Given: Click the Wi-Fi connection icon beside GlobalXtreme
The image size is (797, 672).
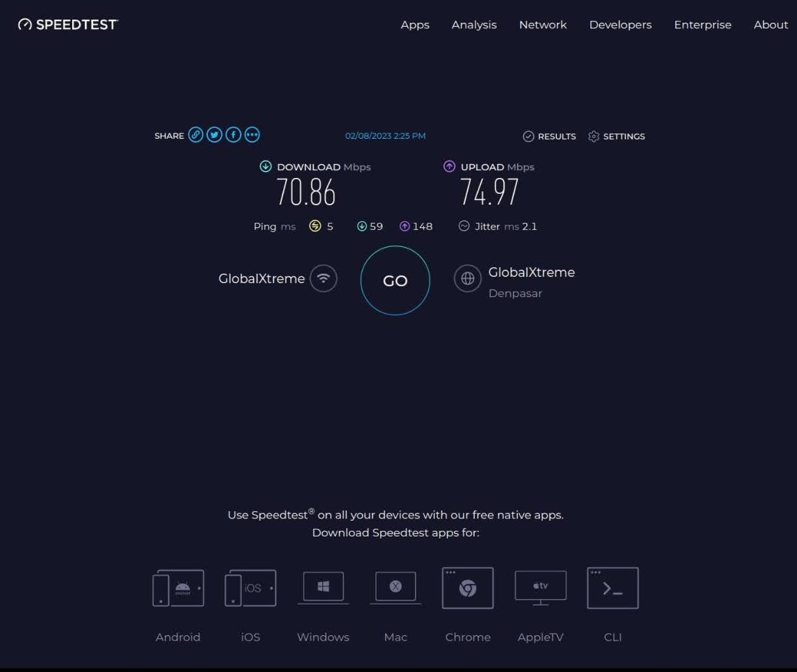Looking at the screenshot, I should 324,279.
